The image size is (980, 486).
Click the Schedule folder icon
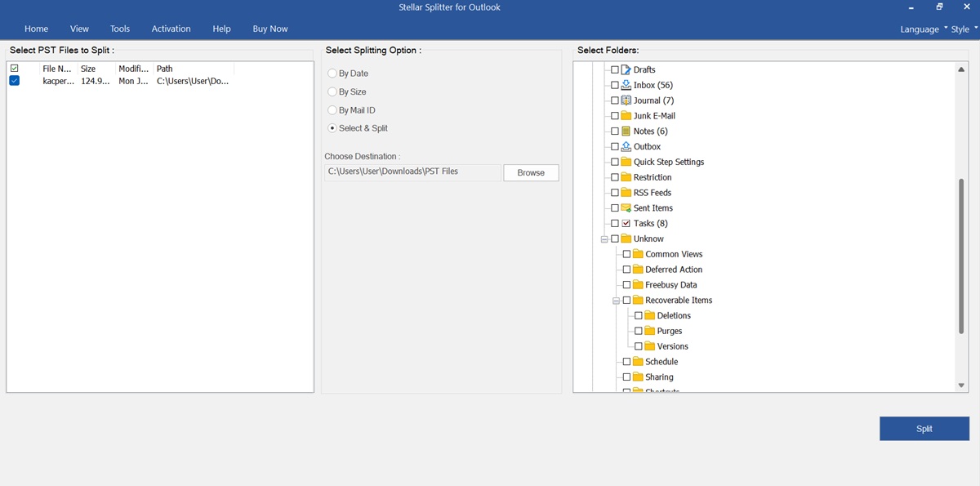(x=639, y=362)
